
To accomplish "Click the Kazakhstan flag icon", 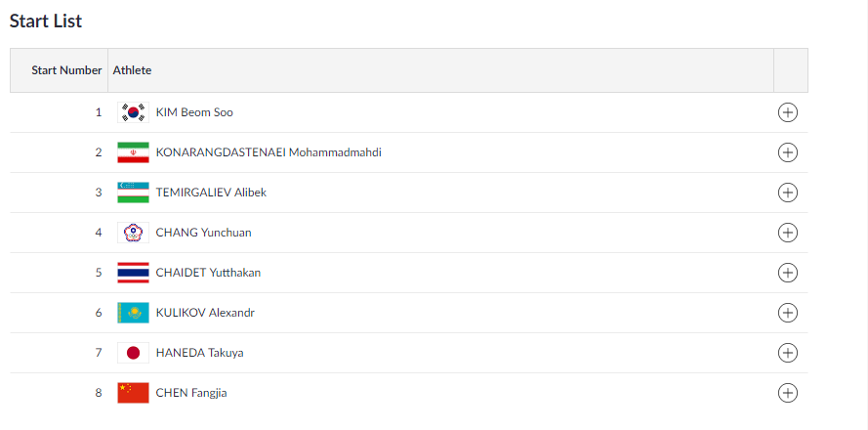I will point(133,313).
